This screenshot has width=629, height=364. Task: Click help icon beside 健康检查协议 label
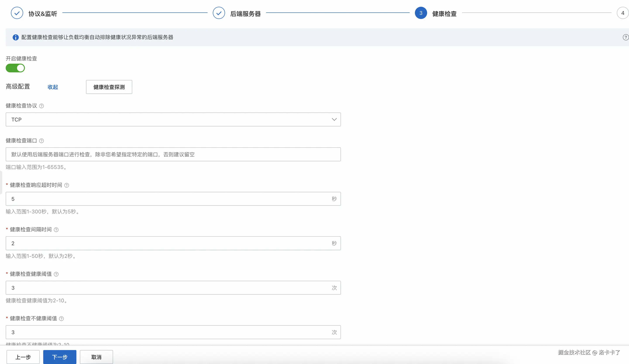(x=42, y=106)
